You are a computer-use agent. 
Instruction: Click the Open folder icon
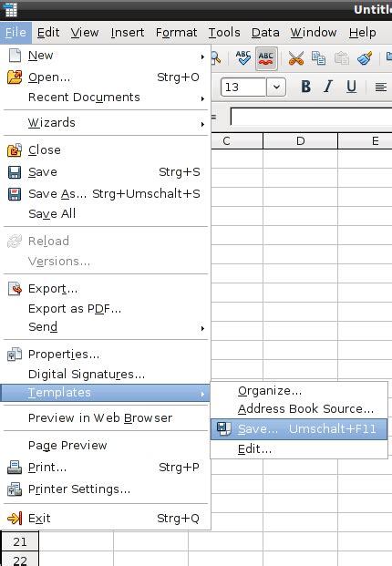(x=15, y=77)
